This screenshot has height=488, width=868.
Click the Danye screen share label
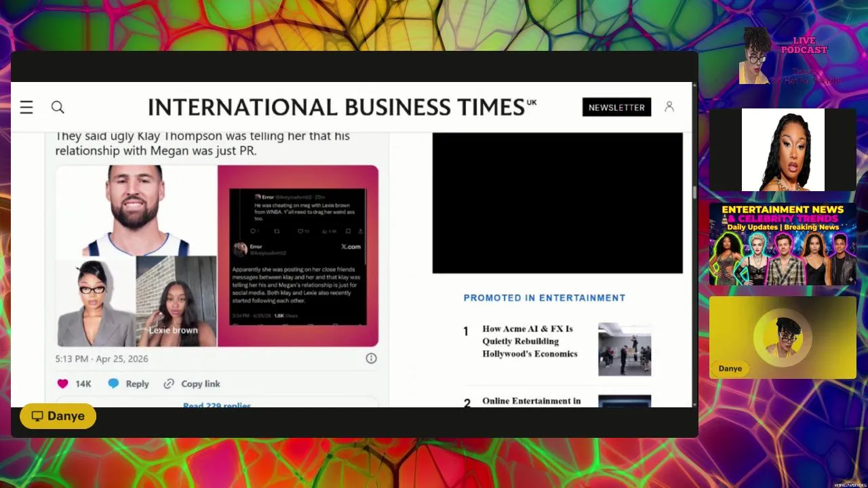[x=58, y=416]
